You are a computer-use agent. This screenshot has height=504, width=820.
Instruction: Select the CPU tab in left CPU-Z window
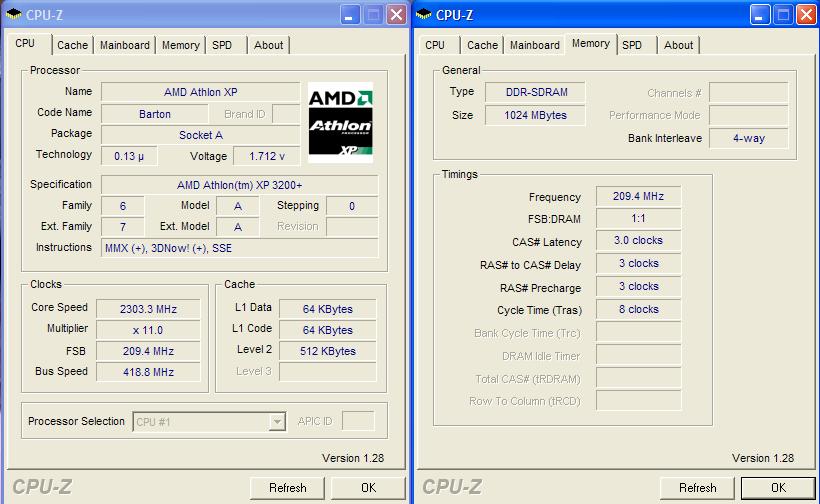(x=25, y=43)
